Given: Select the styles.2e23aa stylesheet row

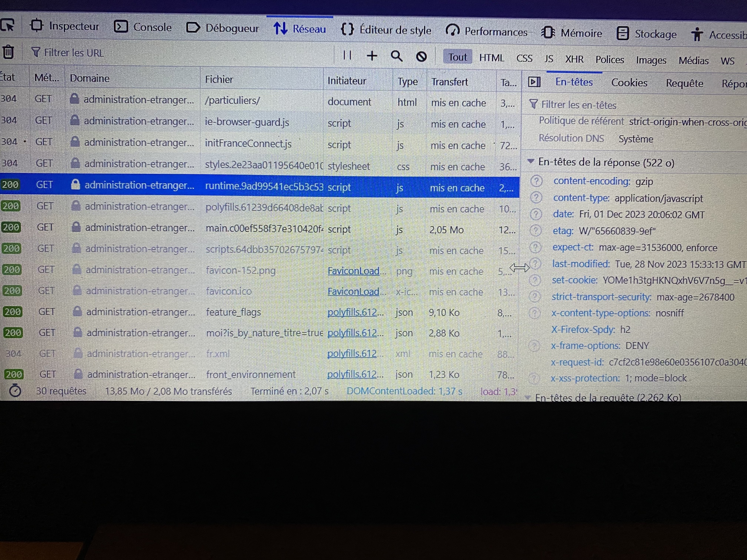Looking at the screenshot, I should coord(259,164).
